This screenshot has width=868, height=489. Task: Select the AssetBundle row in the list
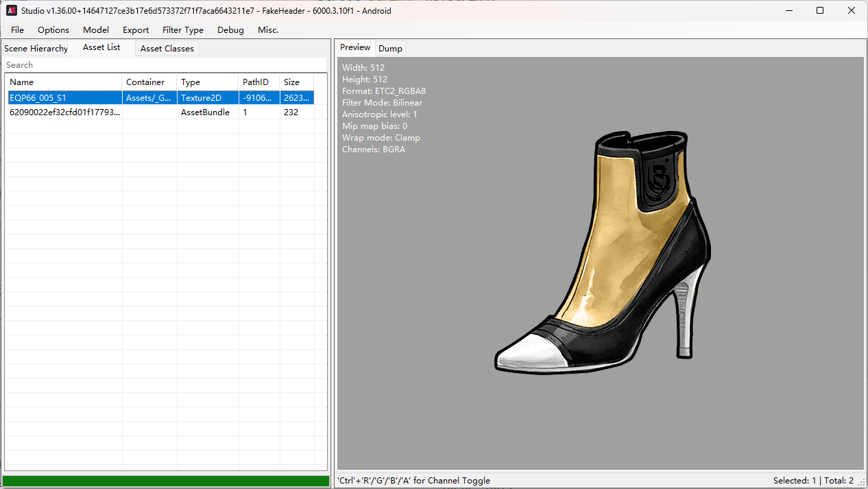pos(160,112)
